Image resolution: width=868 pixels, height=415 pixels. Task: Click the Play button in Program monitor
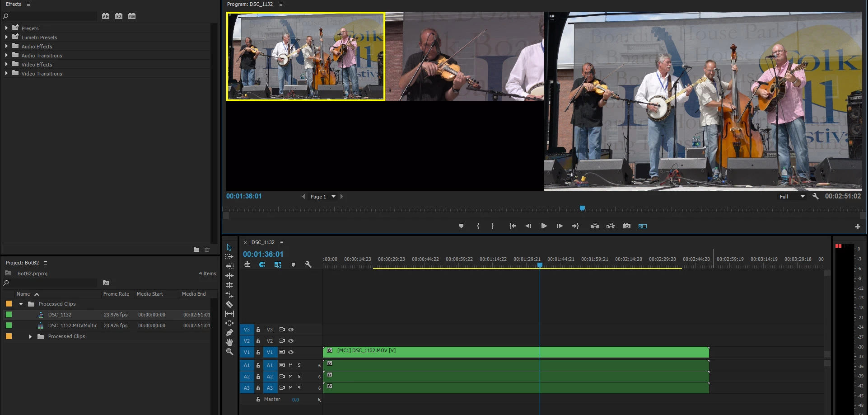[544, 226]
